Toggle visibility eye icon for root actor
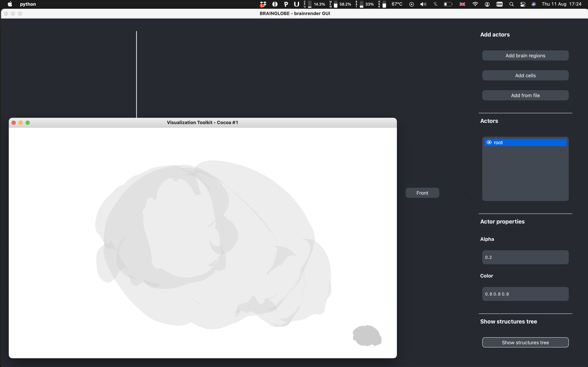 489,142
